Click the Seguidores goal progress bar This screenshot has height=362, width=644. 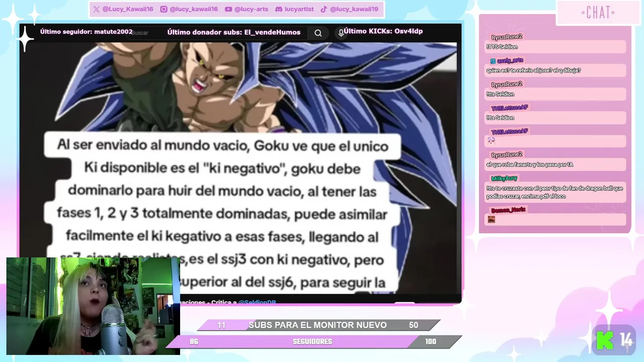click(x=313, y=341)
